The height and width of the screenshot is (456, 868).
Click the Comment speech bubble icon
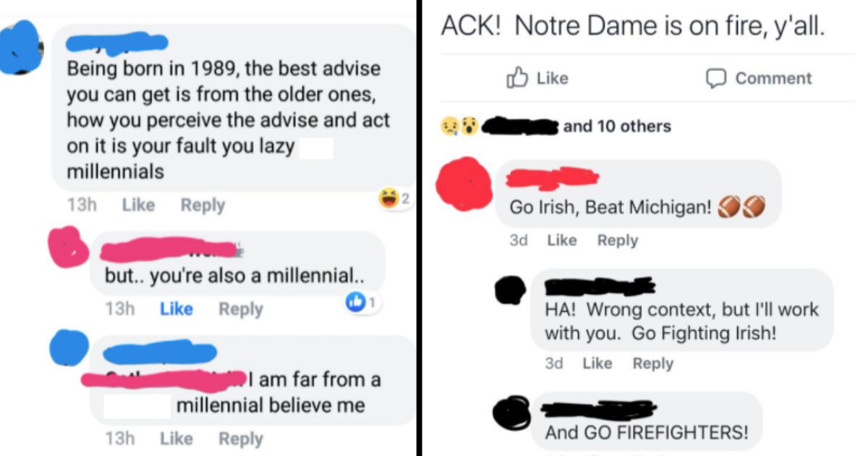pyautogui.click(x=716, y=78)
